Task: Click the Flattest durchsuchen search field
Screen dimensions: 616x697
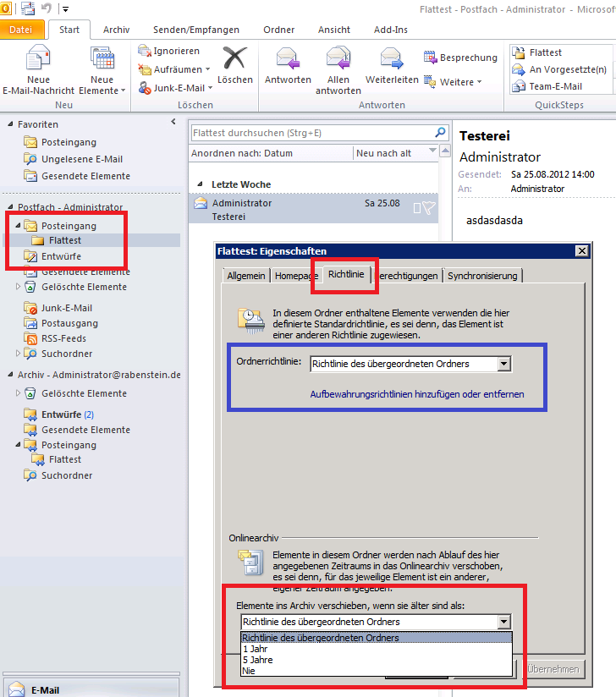Action: pyautogui.click(x=311, y=133)
